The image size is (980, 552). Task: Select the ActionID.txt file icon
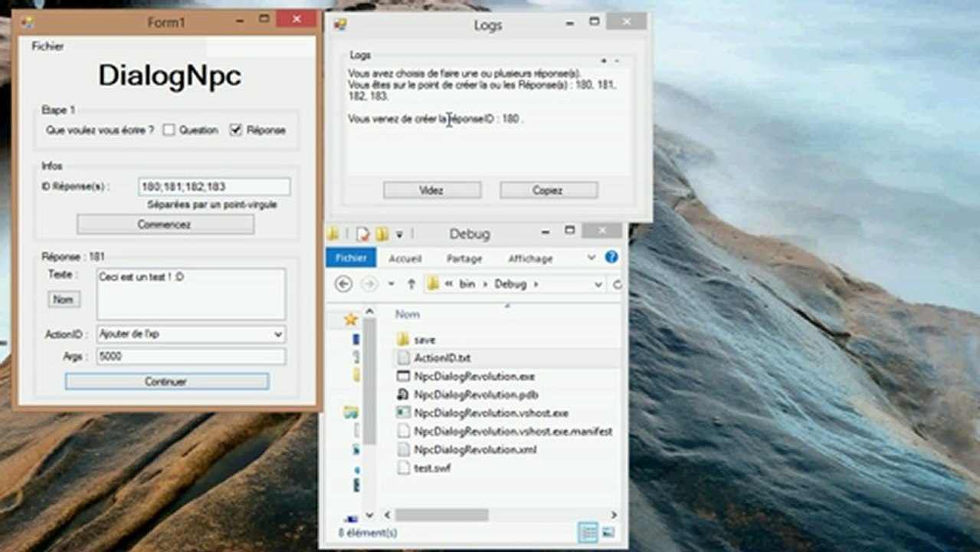click(x=404, y=357)
